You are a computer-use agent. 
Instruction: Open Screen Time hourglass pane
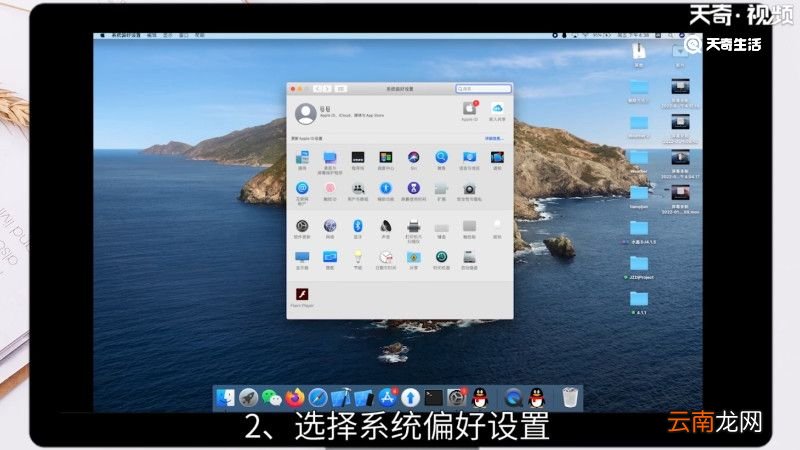(413, 188)
